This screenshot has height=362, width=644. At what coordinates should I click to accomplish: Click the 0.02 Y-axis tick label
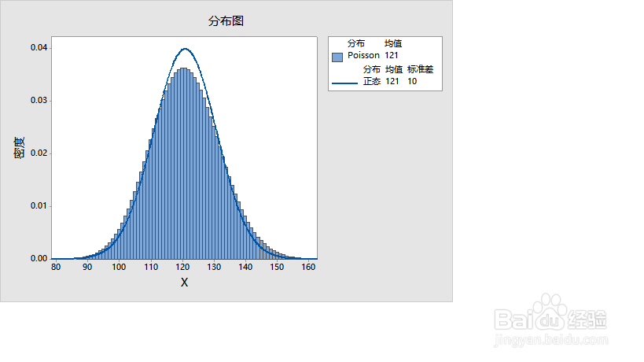point(39,153)
